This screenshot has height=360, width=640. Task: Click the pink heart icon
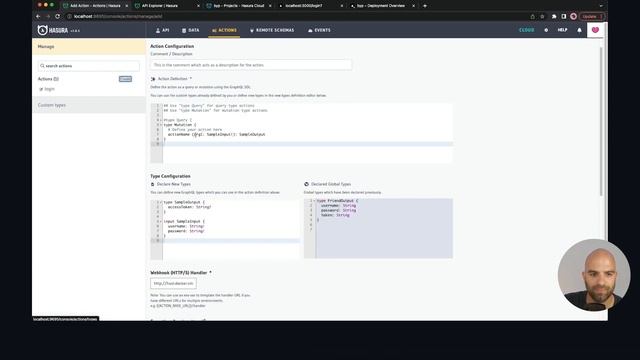pos(595,30)
